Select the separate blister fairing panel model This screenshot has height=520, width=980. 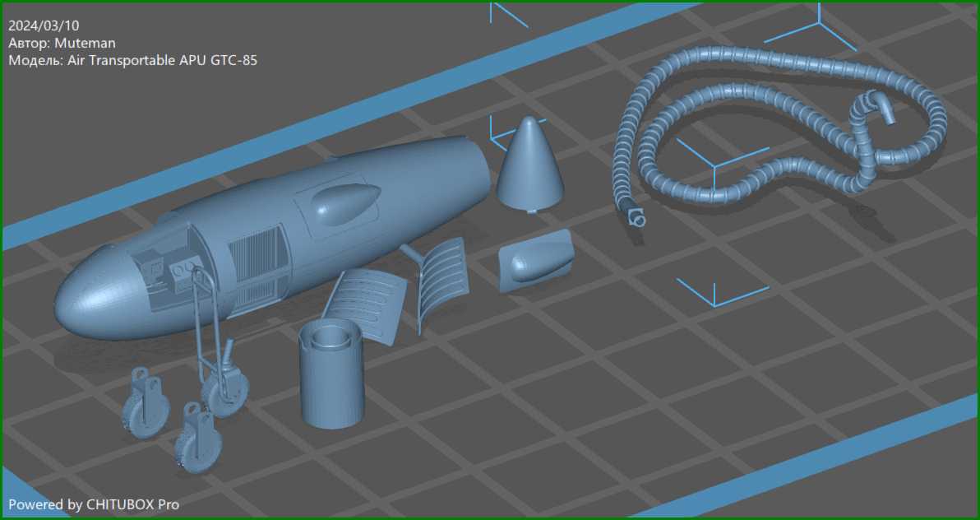click(536, 260)
